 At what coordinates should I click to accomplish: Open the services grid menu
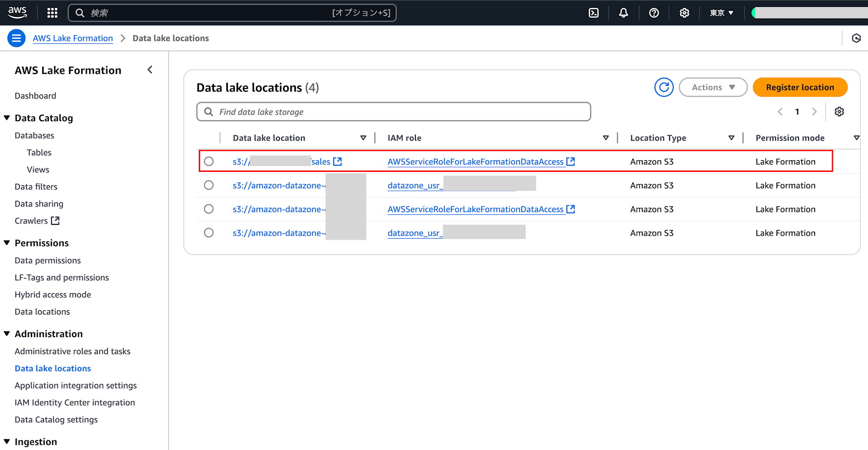point(52,13)
